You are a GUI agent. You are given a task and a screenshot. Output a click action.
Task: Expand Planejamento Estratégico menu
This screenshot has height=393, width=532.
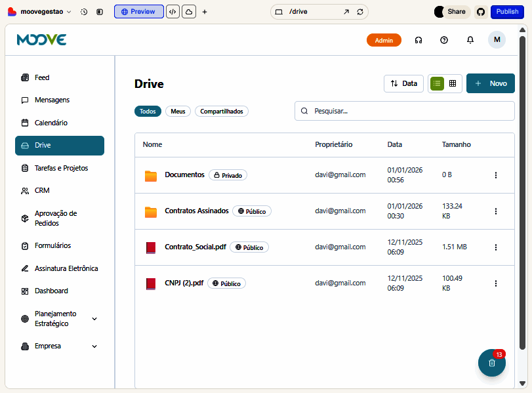tap(94, 319)
